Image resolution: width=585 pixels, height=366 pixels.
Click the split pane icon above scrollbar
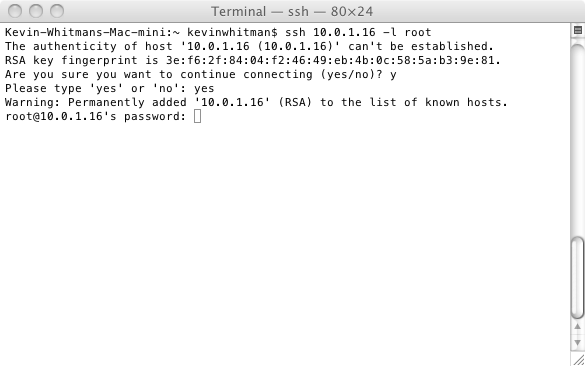[578, 31]
